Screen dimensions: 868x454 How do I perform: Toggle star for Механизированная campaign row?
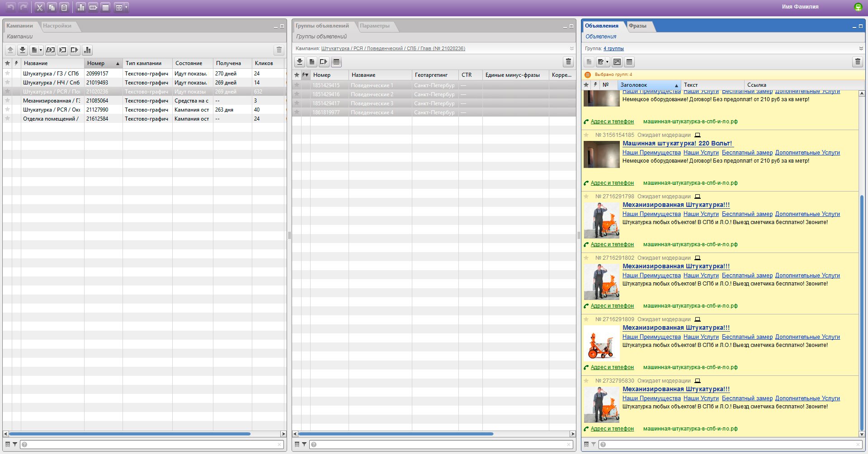pyautogui.click(x=7, y=100)
